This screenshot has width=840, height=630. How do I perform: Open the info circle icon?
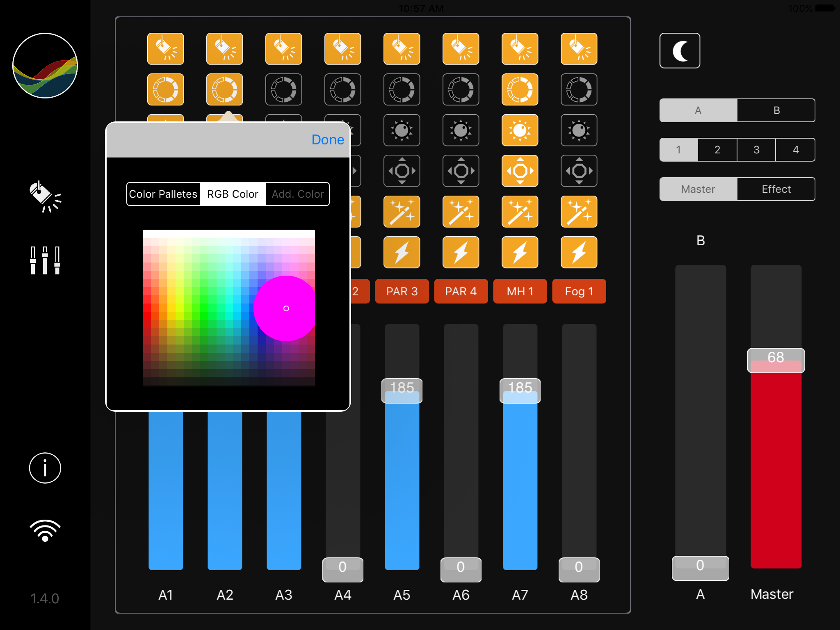tap(45, 468)
